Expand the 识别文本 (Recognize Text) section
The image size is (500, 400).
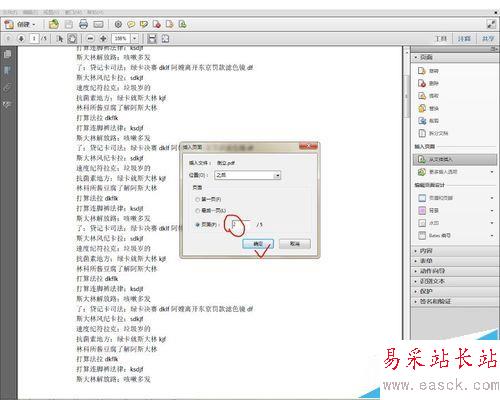point(455,281)
